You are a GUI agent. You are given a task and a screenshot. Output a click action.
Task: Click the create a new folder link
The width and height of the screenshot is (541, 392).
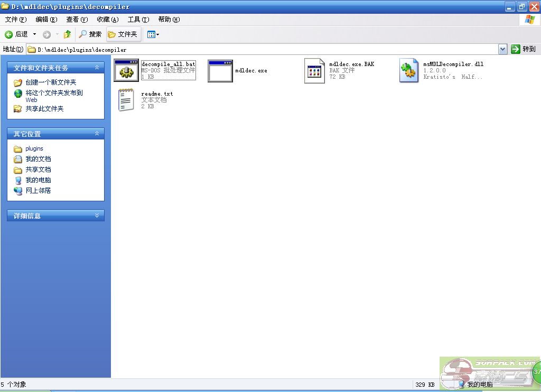[x=51, y=82]
